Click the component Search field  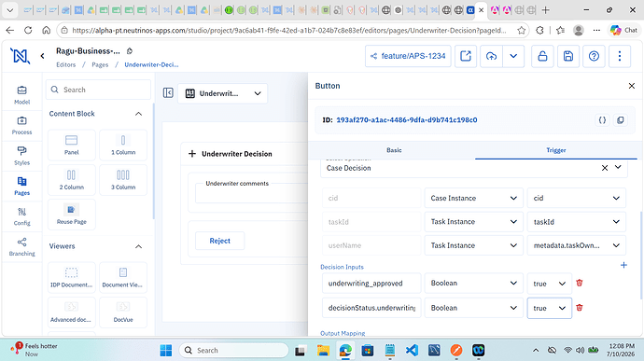(98, 90)
